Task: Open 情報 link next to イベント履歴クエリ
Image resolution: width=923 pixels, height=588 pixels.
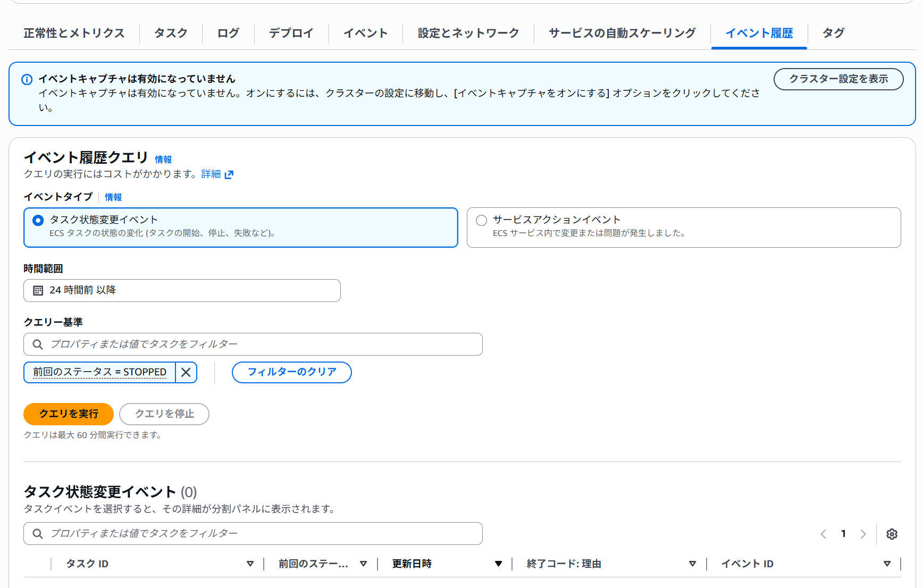Action: pyautogui.click(x=163, y=159)
